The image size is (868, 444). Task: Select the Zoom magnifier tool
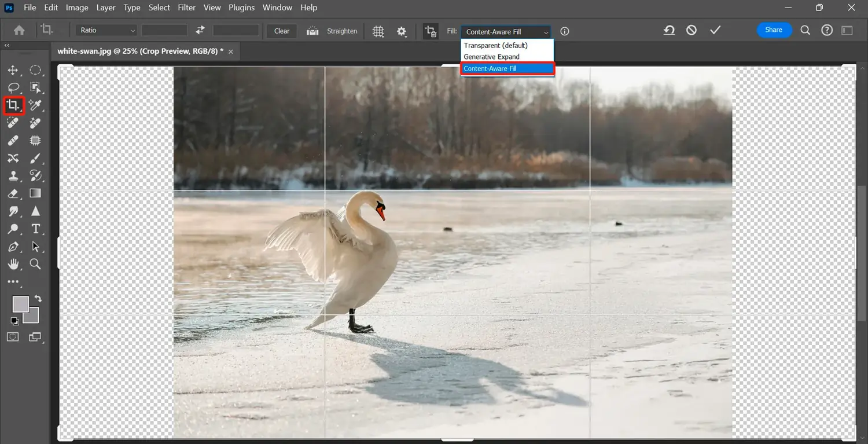[x=35, y=264]
